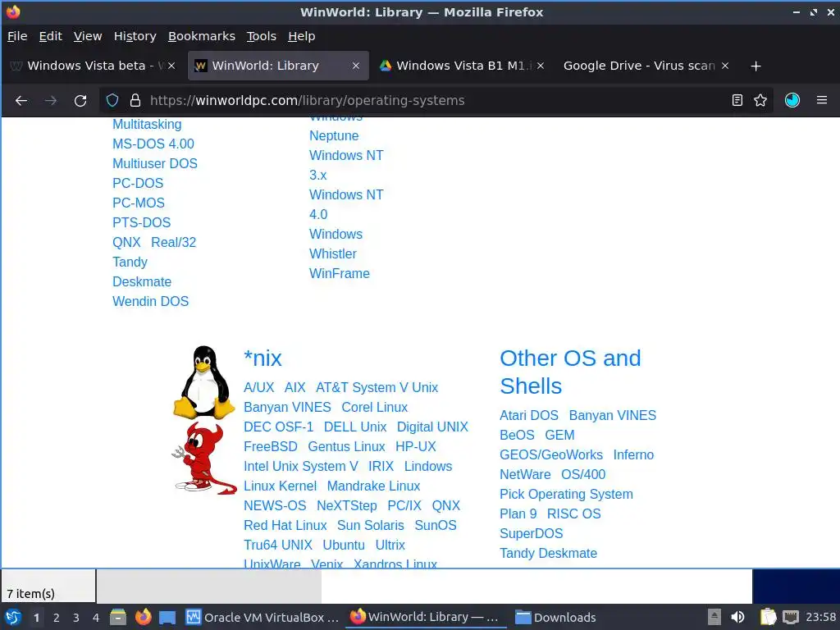The width and height of the screenshot is (840, 630).
Task: Close the WinWorld: Library tab
Action: coord(356,66)
